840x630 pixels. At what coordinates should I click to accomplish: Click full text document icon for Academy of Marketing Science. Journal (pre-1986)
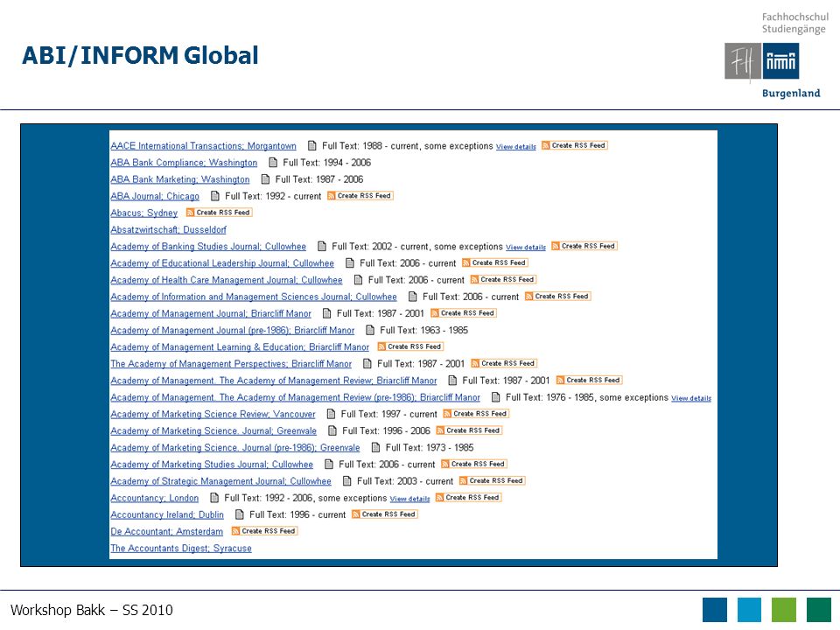point(375,448)
